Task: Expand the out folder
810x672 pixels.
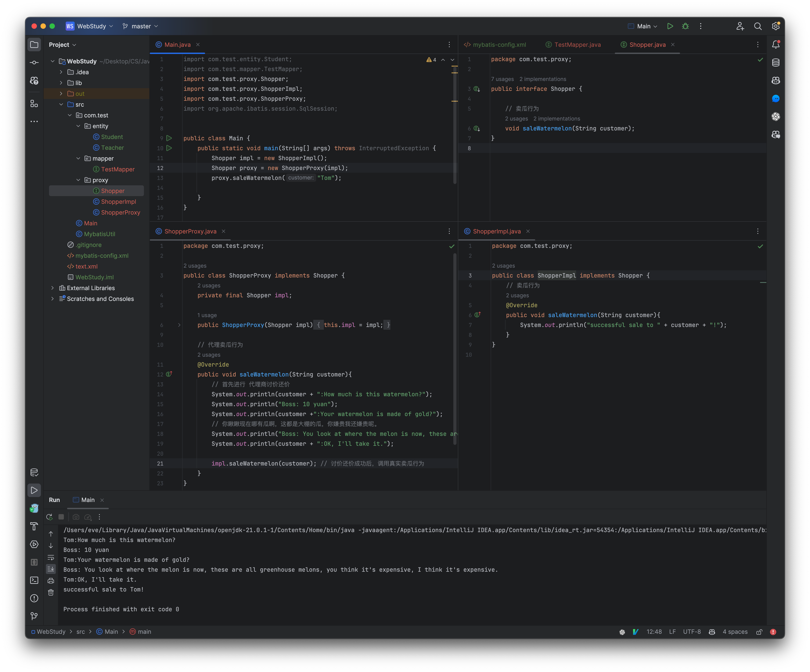Action: coord(61,94)
